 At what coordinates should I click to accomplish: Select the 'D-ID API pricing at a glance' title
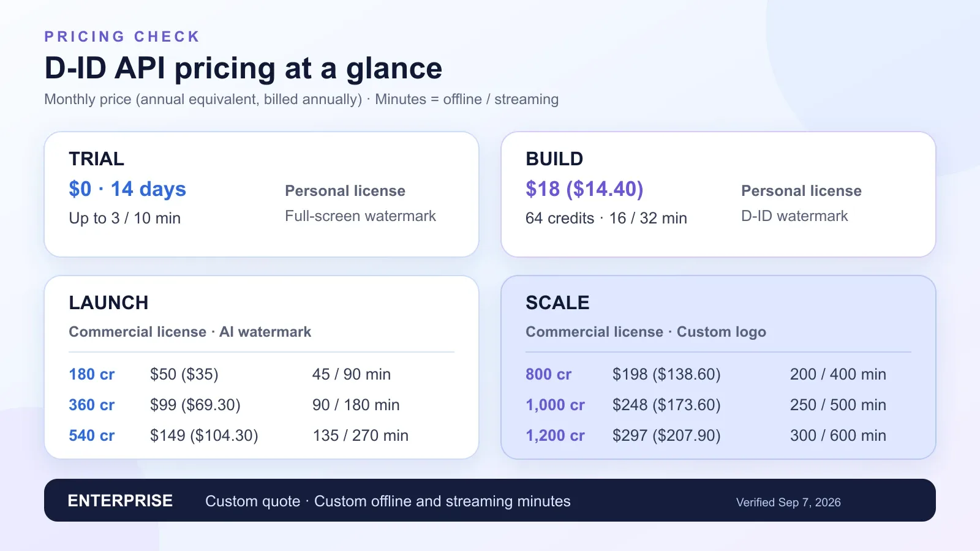pyautogui.click(x=243, y=68)
